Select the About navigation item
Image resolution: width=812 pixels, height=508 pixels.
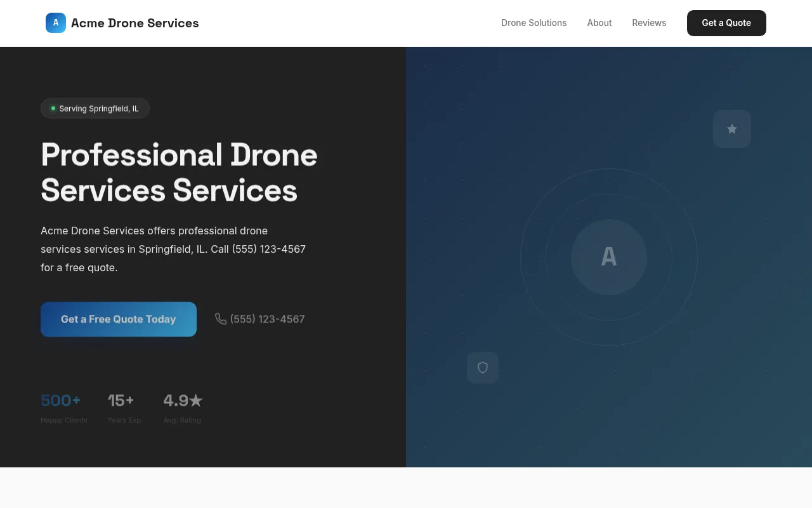[599, 23]
